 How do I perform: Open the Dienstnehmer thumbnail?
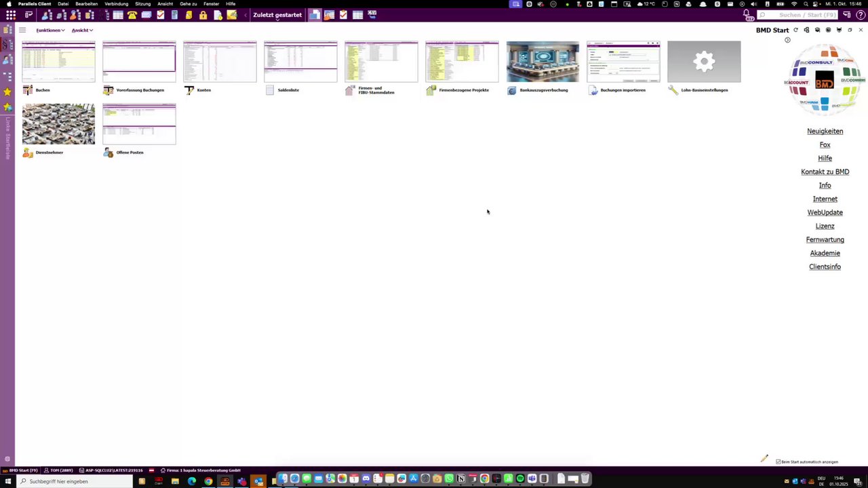tap(58, 124)
